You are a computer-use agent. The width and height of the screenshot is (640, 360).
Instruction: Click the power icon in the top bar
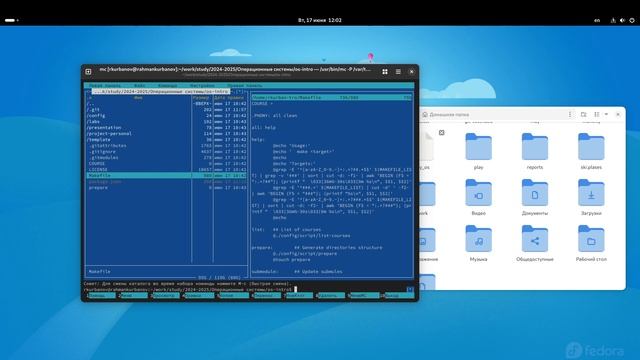[x=632, y=20]
